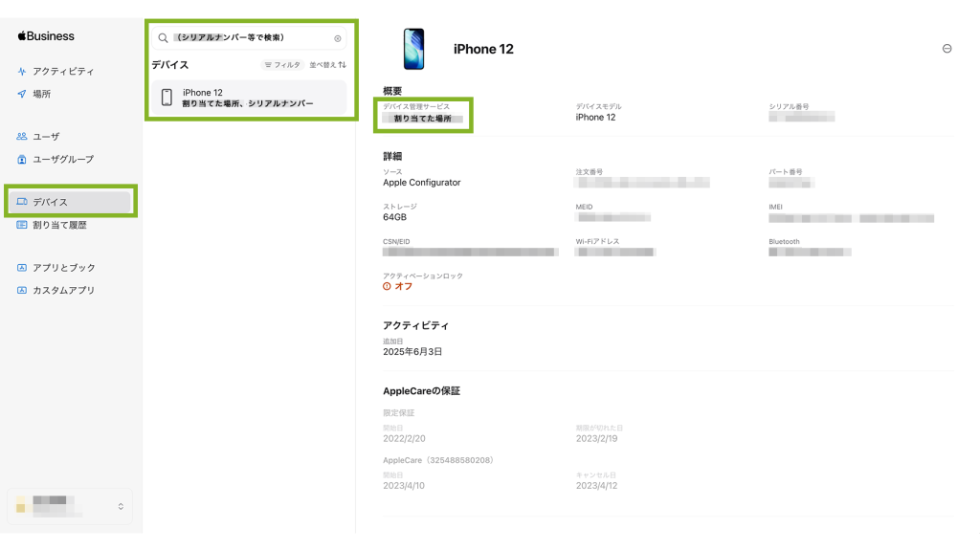Select iPhone 12 in device list
980x551 pixels.
pos(249,98)
